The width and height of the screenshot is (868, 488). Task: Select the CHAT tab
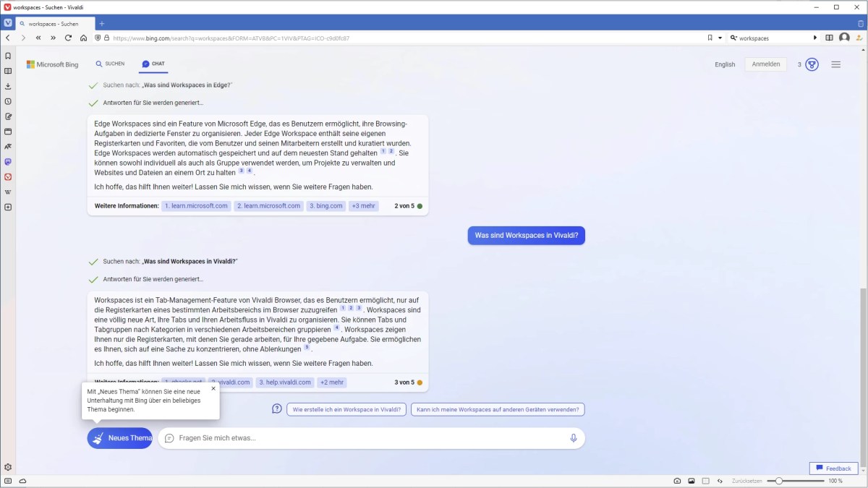153,64
